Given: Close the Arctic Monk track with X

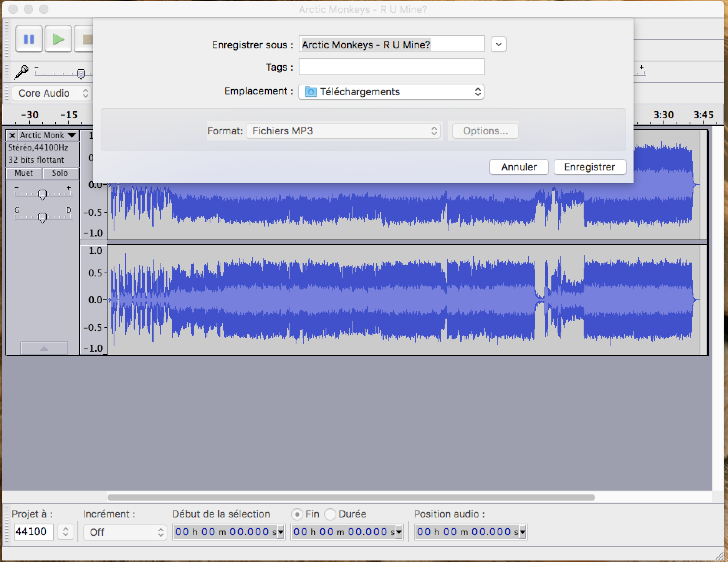Looking at the screenshot, I should click(12, 136).
